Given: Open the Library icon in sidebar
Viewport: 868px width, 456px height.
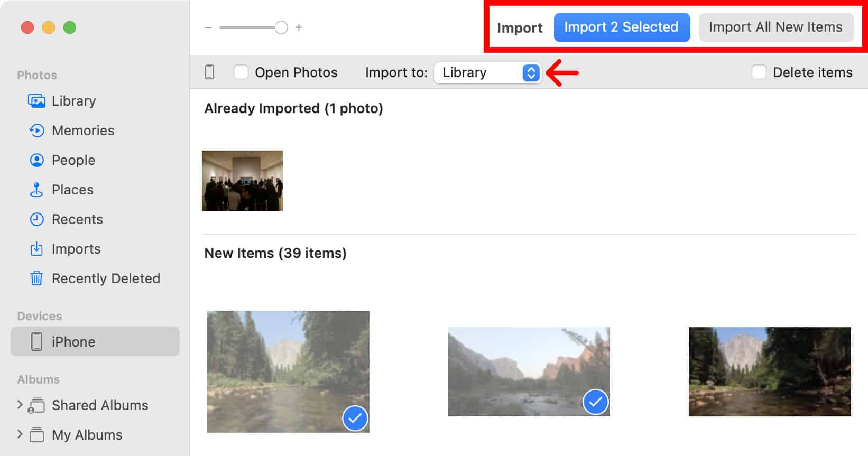Looking at the screenshot, I should point(36,101).
